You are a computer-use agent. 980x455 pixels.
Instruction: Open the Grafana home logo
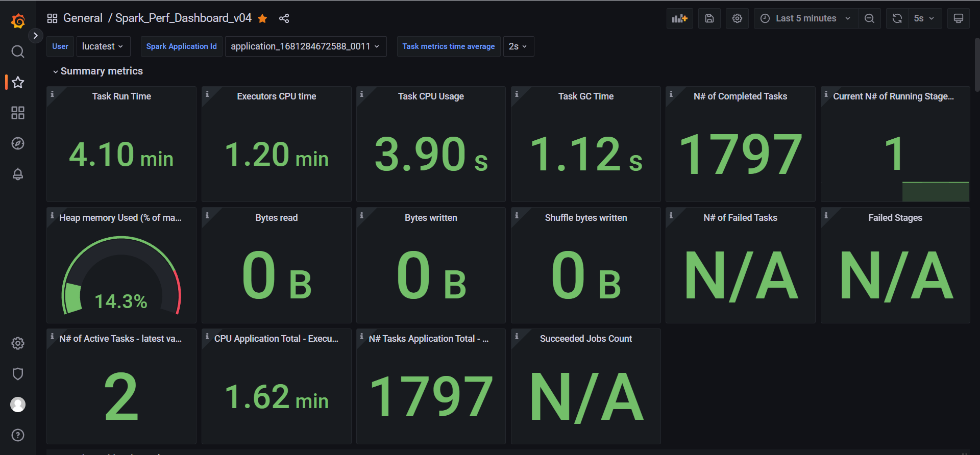[x=18, y=21]
